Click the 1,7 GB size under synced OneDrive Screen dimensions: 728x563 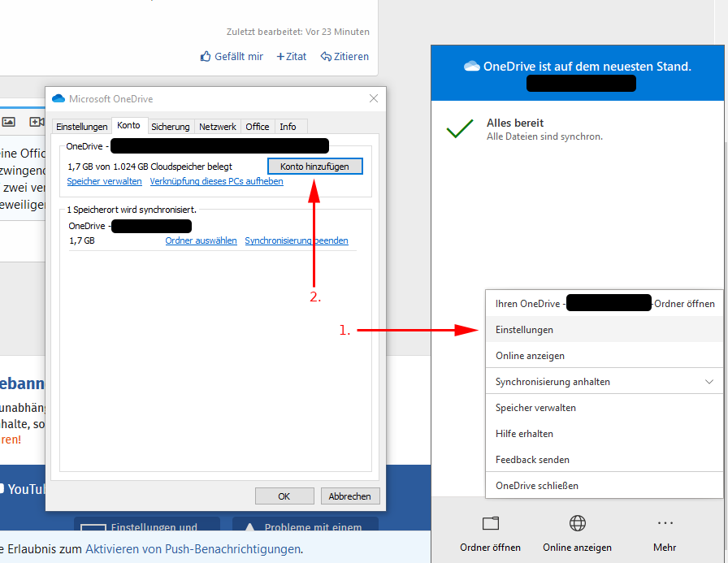click(x=82, y=240)
